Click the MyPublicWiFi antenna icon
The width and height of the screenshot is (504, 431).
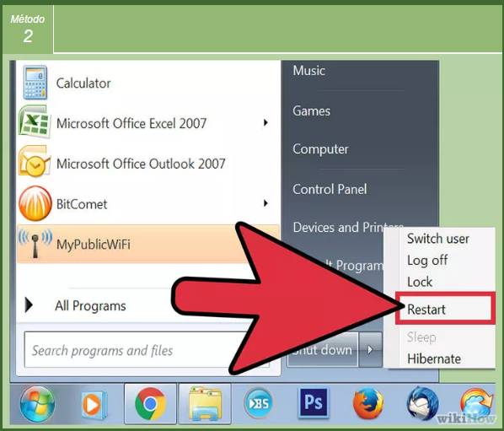35,244
